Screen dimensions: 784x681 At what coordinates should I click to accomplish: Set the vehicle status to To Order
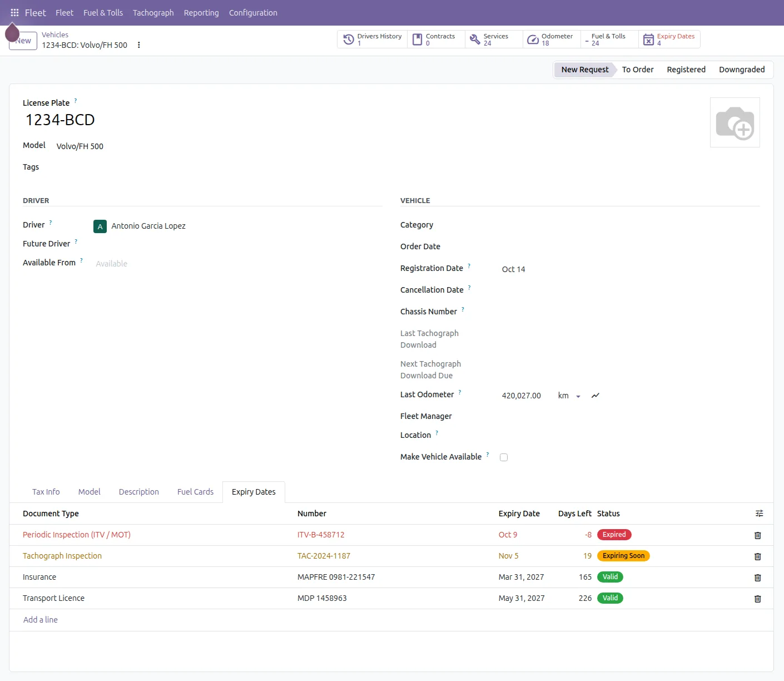[x=638, y=70]
